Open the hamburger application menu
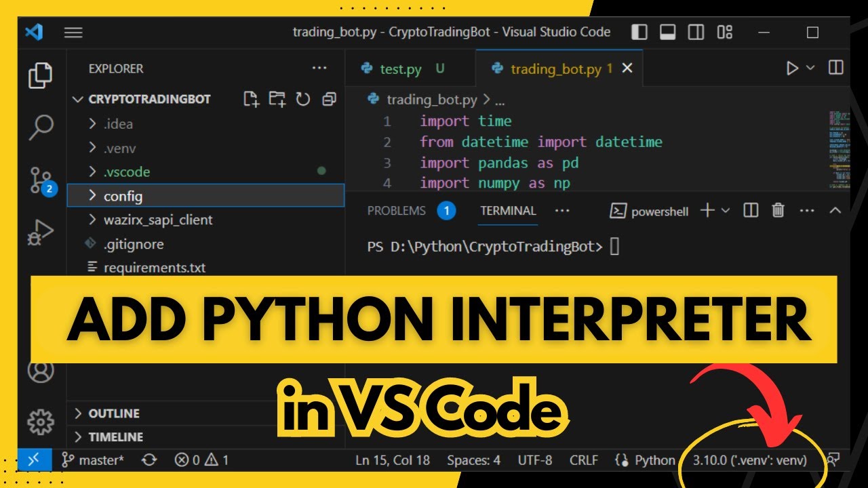 click(73, 33)
